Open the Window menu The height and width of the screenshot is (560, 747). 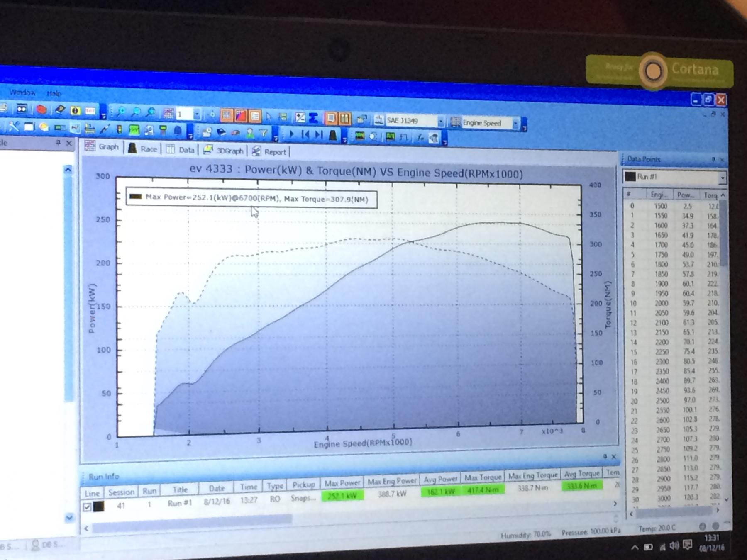[22, 92]
